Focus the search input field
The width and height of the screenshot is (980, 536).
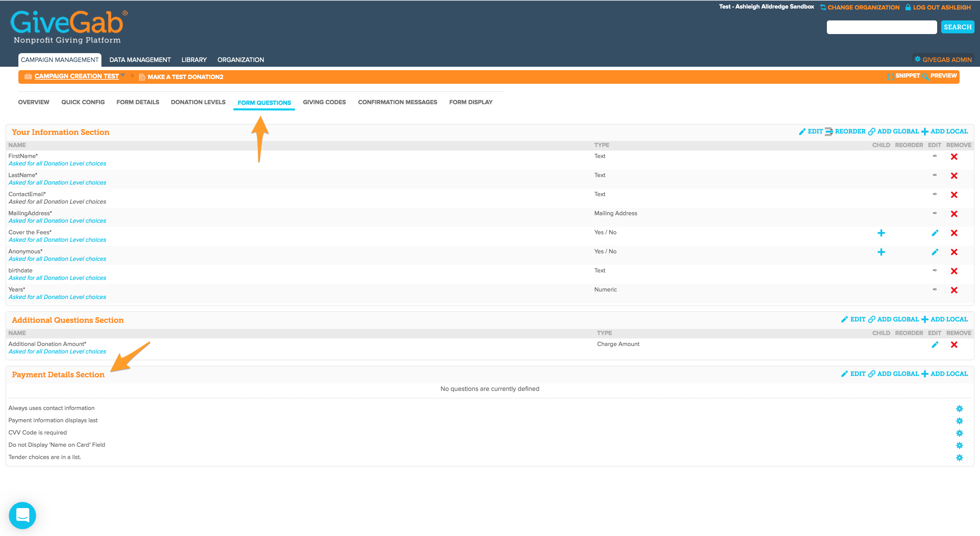(881, 27)
